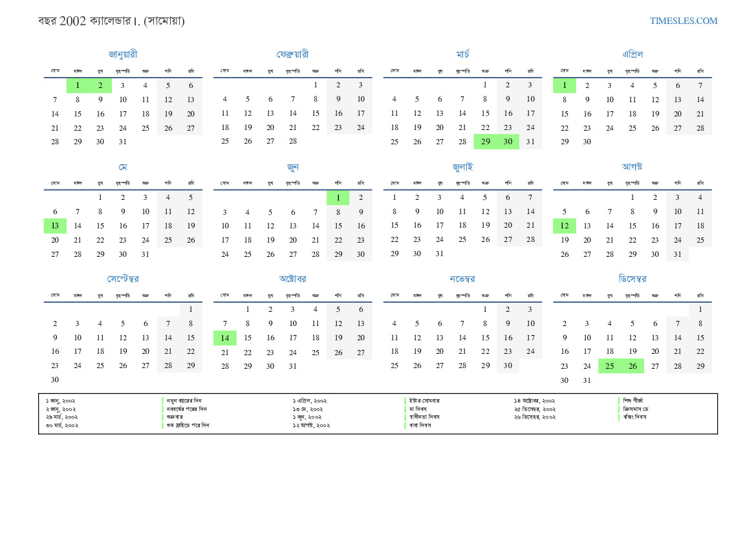
Task: Select the নভেম্বর month heading
Action: [x=462, y=279]
